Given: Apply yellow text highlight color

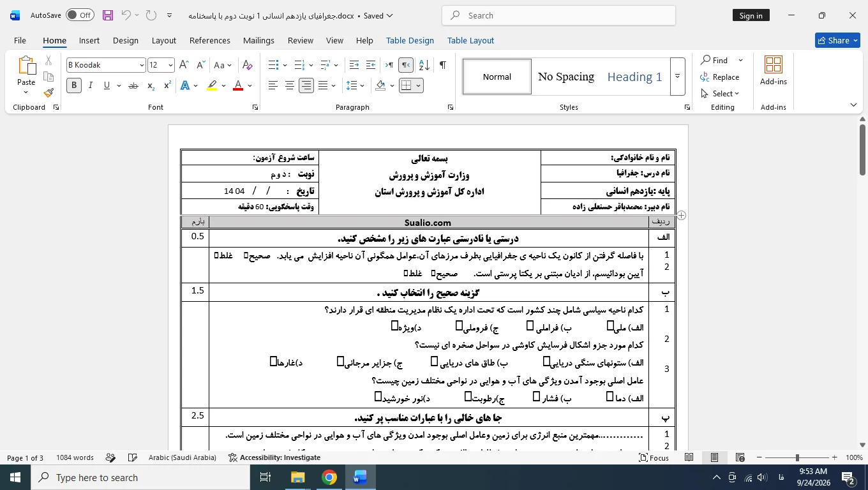Looking at the screenshot, I should (x=213, y=85).
